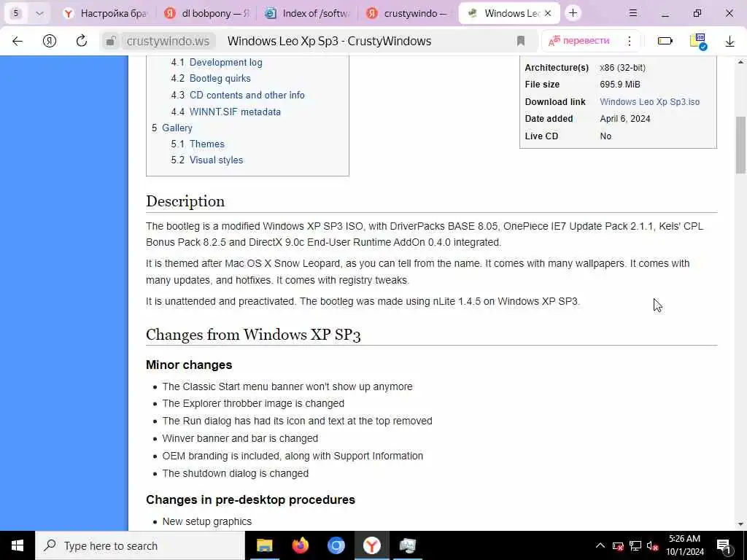
Task: Click Changes from Windows XP SP3 heading
Action: click(x=253, y=334)
